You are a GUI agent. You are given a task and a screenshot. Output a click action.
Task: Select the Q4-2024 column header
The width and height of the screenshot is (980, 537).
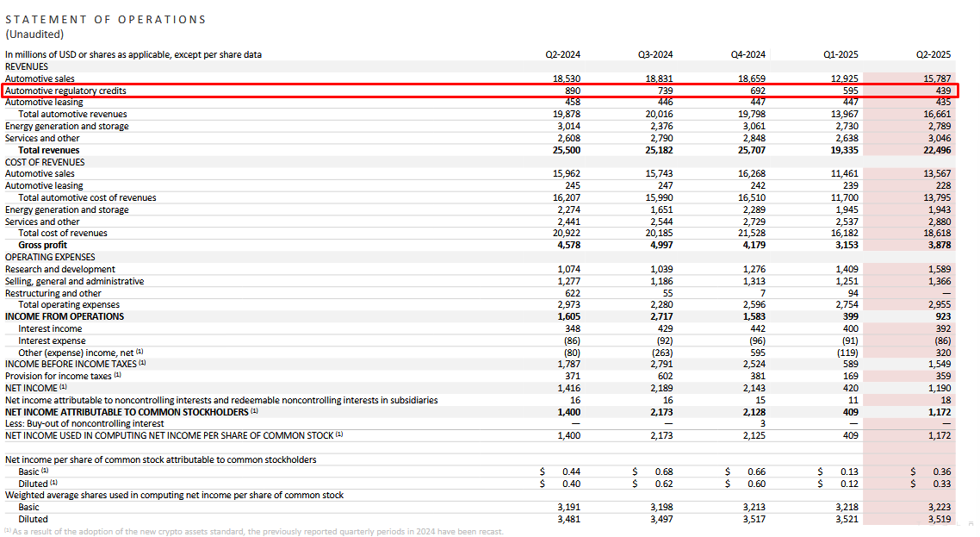click(x=747, y=54)
